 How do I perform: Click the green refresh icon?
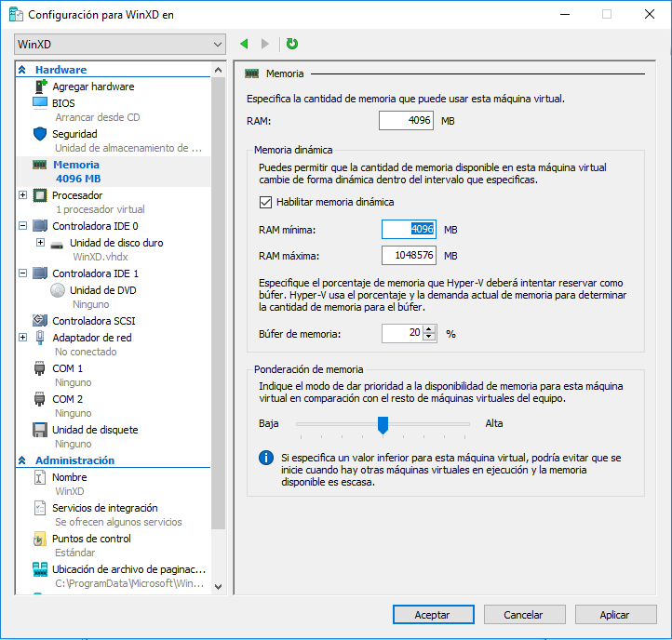click(x=292, y=44)
